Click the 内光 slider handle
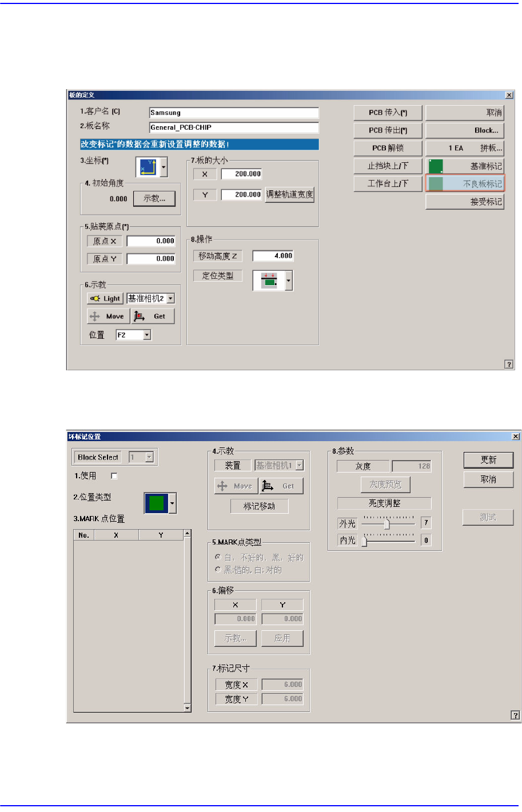This screenshot has height=812, width=522. pos(364,541)
